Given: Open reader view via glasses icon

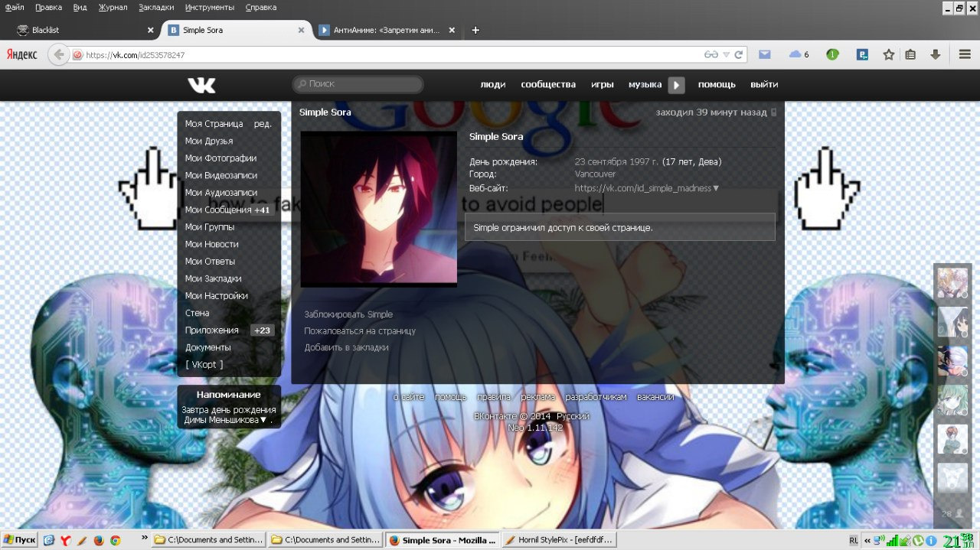Looking at the screenshot, I should coord(712,55).
